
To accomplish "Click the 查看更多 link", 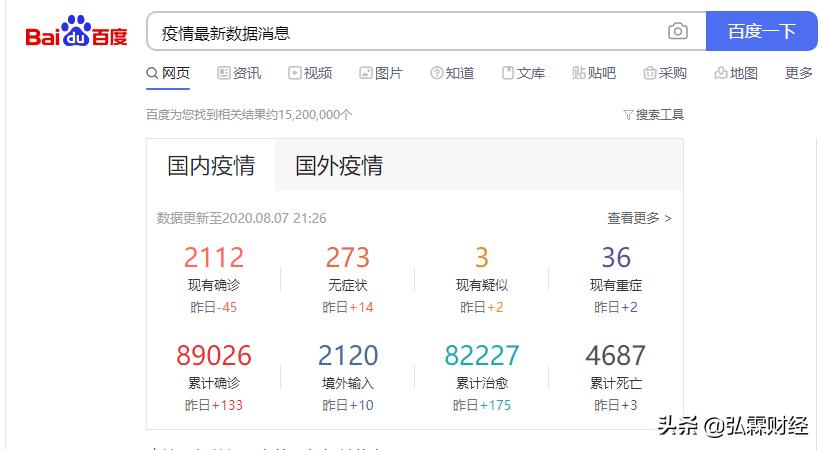I will tap(639, 218).
